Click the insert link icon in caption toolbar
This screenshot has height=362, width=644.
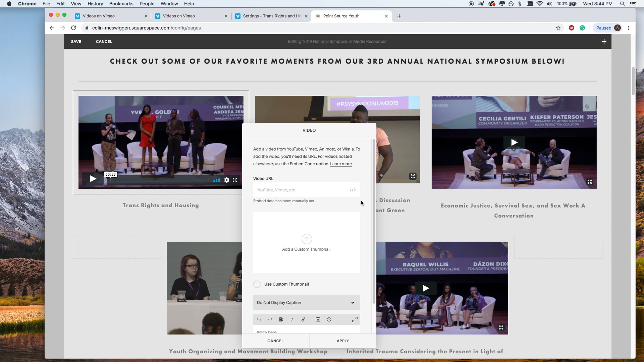(303, 319)
